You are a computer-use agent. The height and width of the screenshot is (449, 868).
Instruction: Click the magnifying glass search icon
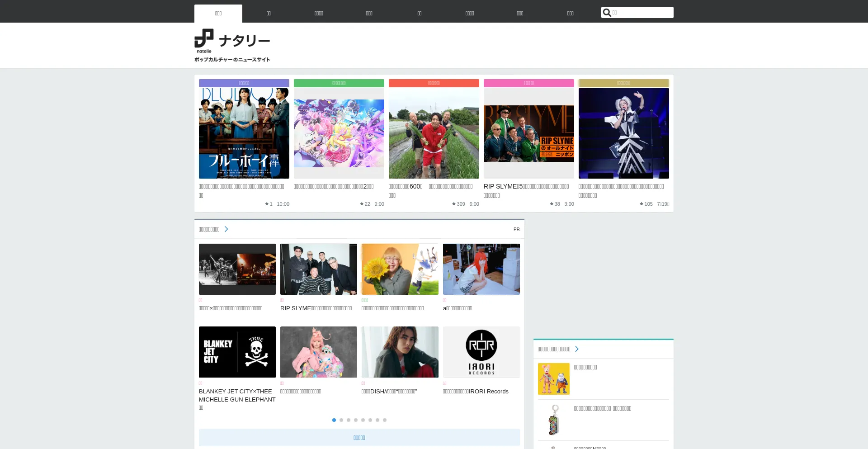[607, 13]
